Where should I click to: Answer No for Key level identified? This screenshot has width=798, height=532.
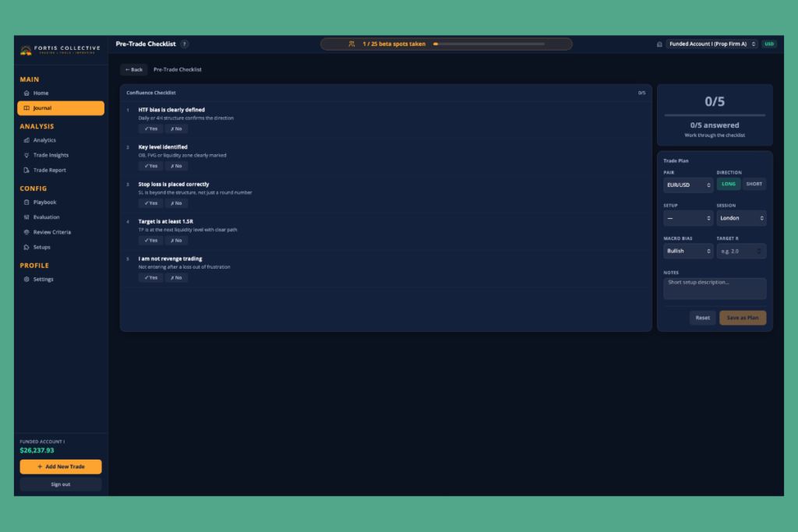click(176, 167)
